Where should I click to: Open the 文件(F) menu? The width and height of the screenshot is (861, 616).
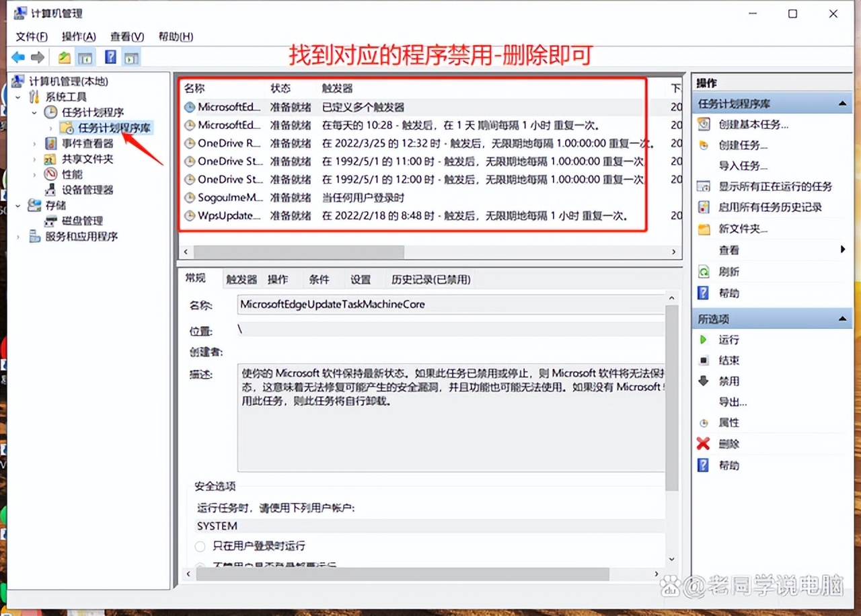coord(32,36)
